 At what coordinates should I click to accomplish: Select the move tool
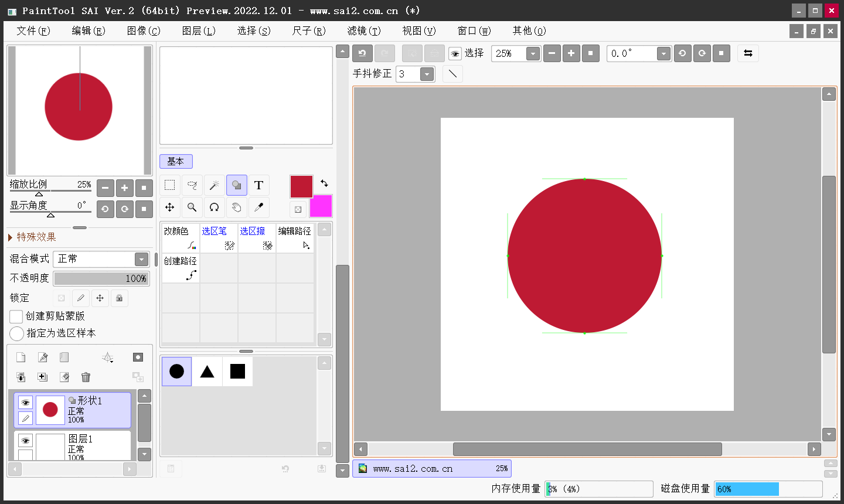click(x=170, y=207)
